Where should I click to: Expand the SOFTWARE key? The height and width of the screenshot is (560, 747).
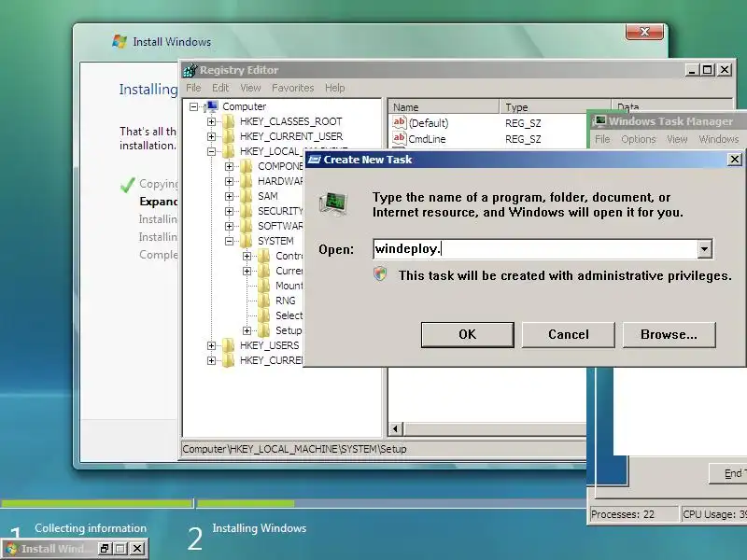(x=229, y=226)
